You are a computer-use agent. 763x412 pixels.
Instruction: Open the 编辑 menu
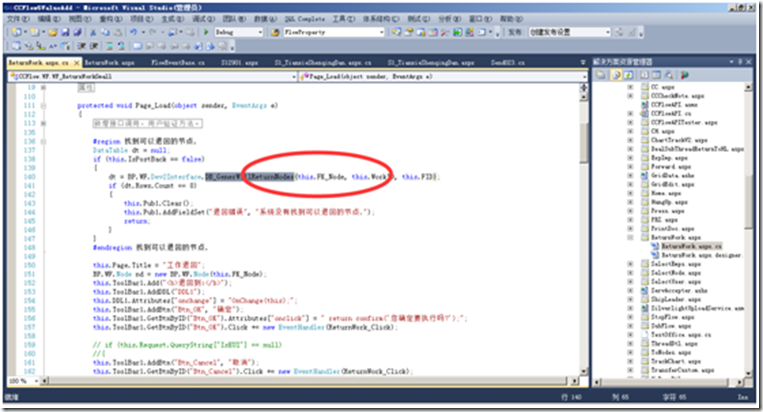pos(49,19)
